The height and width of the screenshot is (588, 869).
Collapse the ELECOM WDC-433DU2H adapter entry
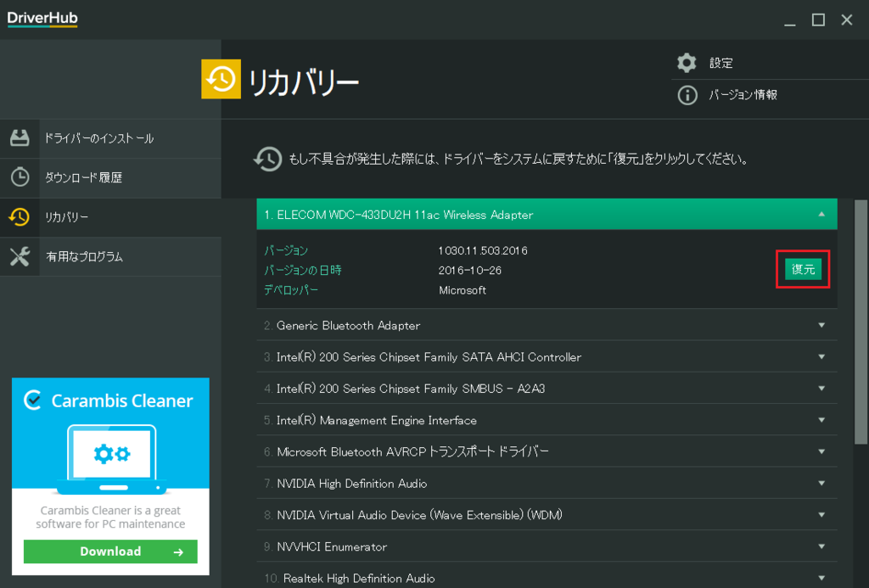[821, 214]
